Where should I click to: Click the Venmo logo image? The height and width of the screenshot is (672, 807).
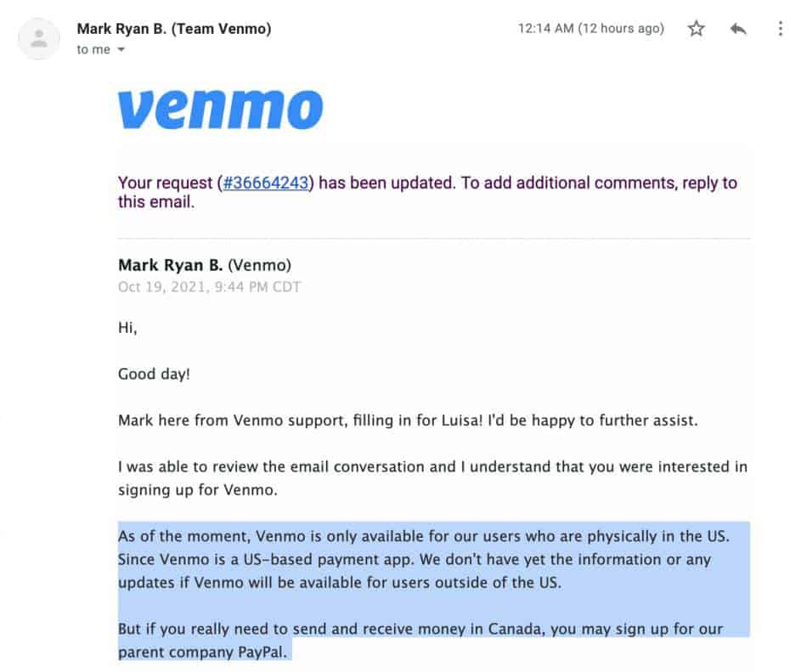coord(220,110)
